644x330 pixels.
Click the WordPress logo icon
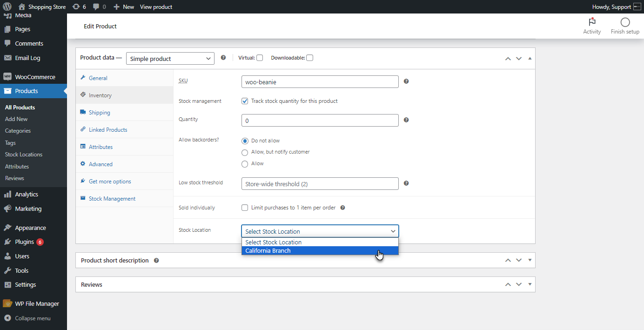(x=7, y=7)
